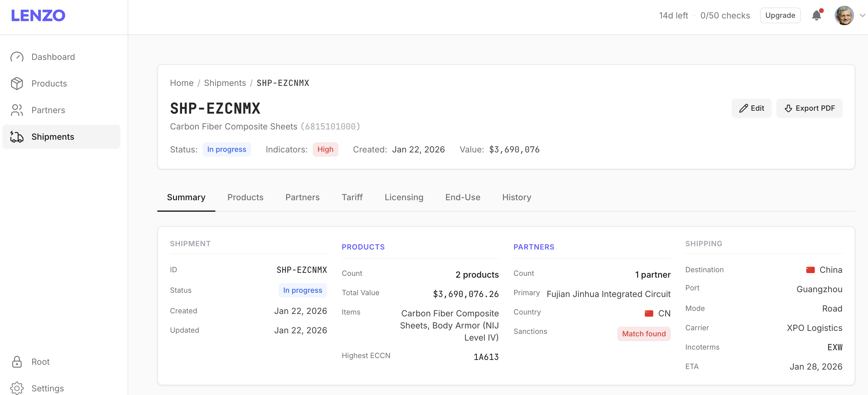Navigate to Home via the breadcrumb

click(182, 83)
